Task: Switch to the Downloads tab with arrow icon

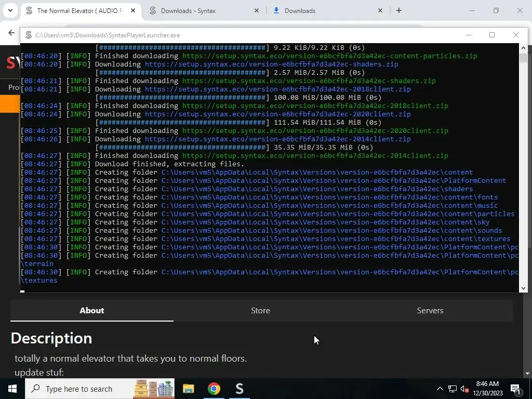Action: click(300, 10)
